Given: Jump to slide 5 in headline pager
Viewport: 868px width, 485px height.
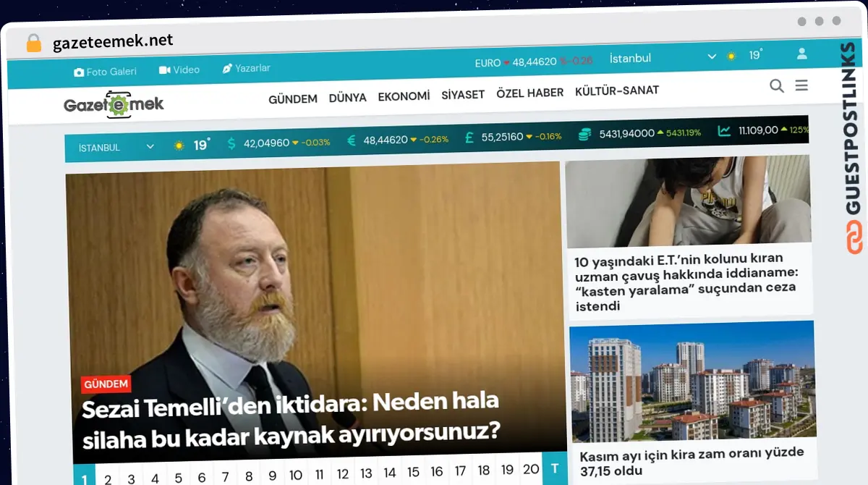Looking at the screenshot, I should [178, 478].
